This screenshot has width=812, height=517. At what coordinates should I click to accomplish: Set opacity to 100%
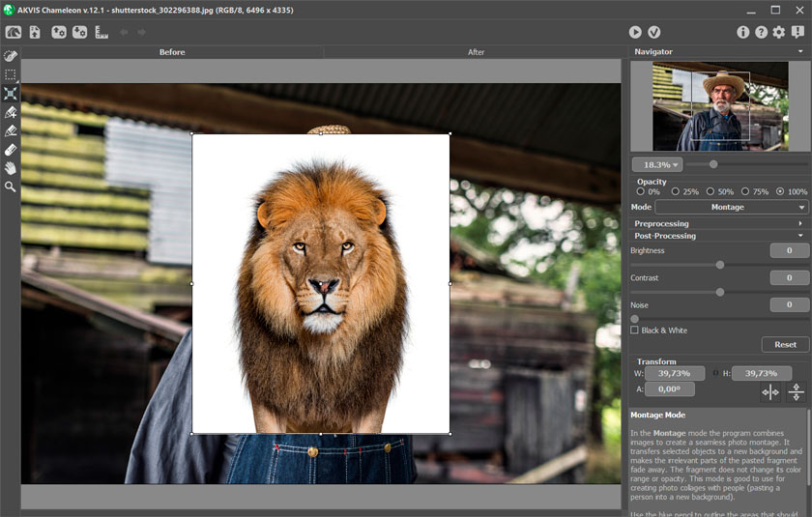coord(780,191)
